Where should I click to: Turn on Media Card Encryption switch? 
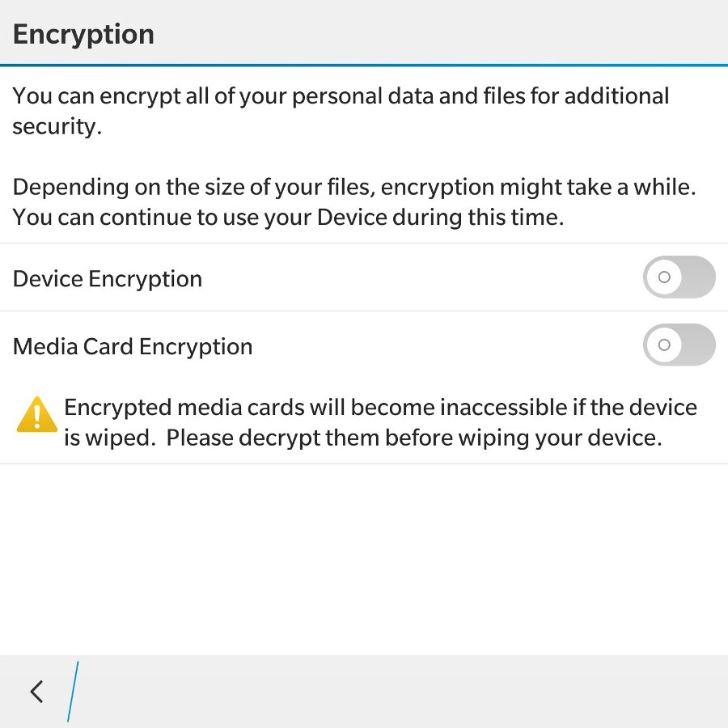point(679,345)
